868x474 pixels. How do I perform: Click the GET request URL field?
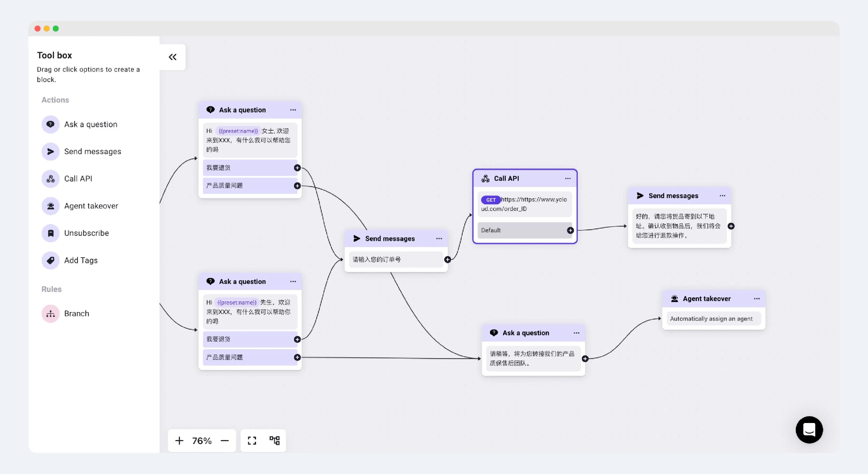tap(524, 204)
